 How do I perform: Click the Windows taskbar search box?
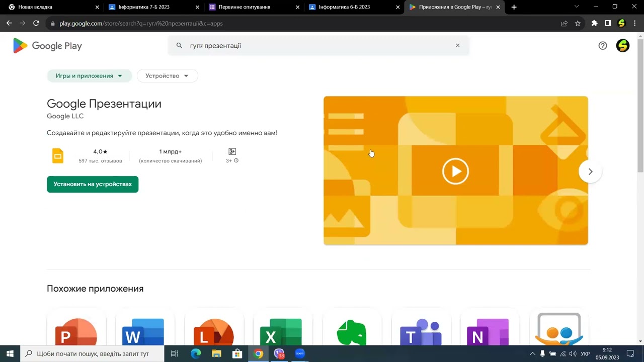[92, 354]
